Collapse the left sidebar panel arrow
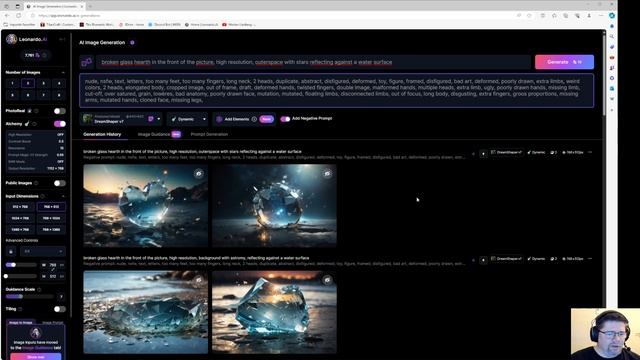 [x=62, y=39]
